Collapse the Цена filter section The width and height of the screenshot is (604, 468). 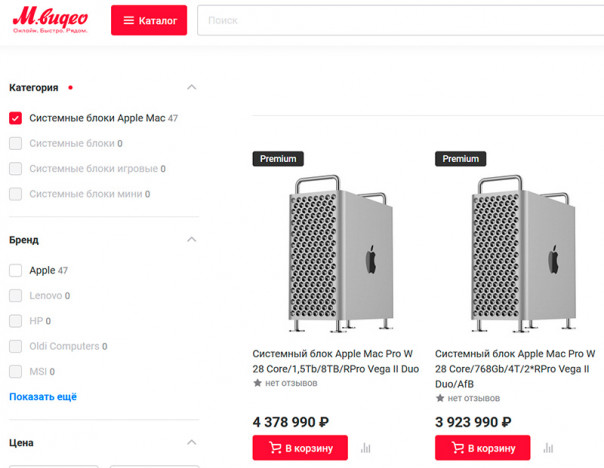pyautogui.click(x=192, y=442)
